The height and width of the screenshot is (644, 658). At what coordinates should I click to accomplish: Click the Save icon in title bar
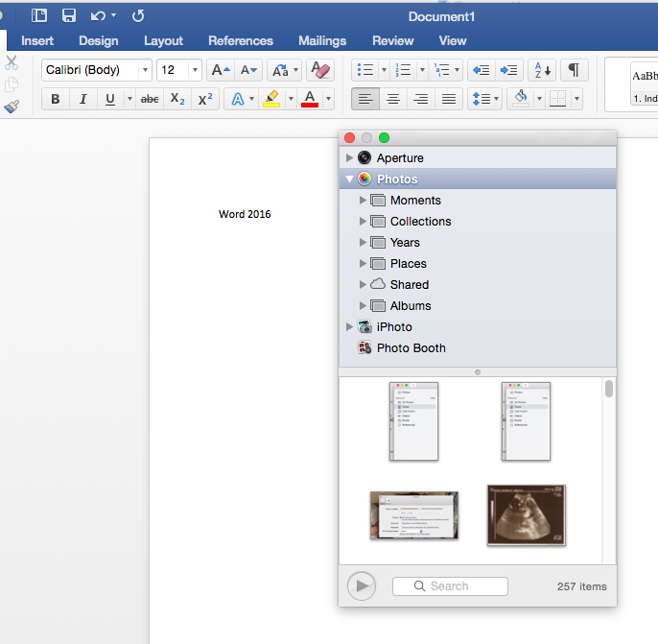[x=68, y=15]
